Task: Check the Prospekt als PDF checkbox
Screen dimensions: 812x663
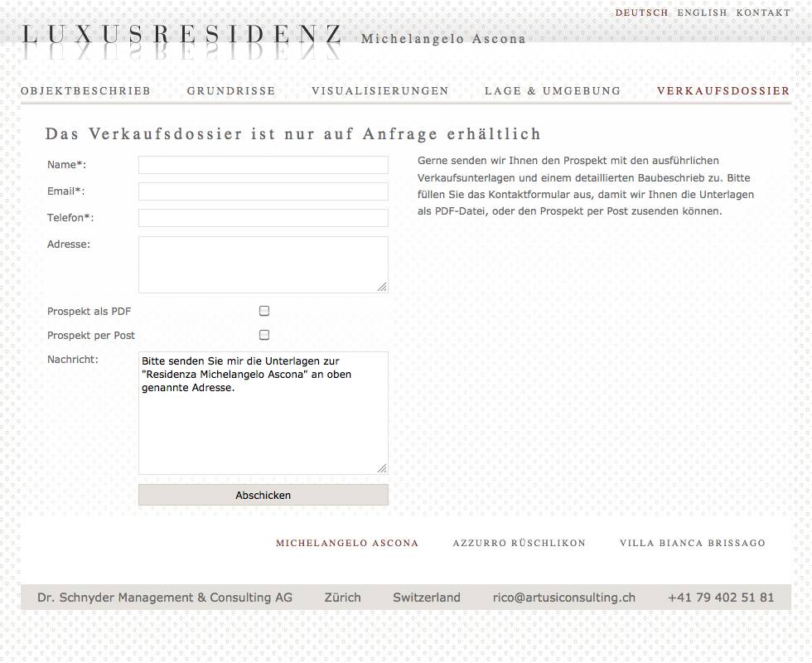Action: tap(264, 311)
